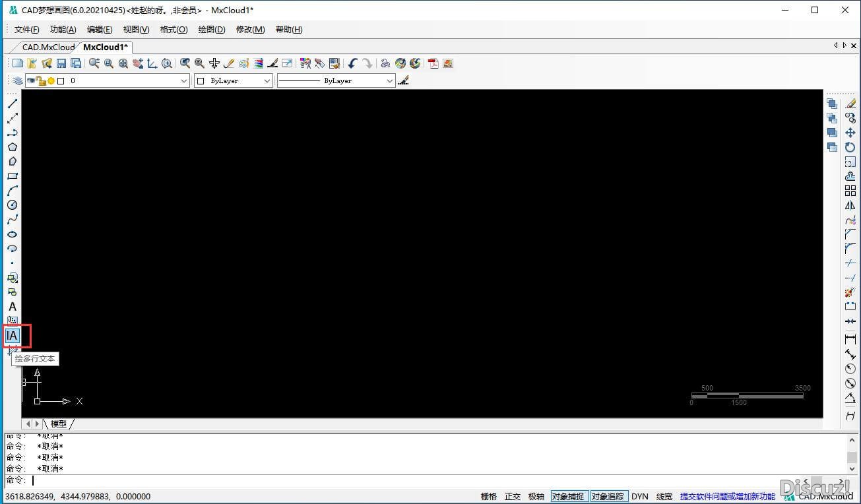Viewport: 861px width, 504px height.
Task: Open the 帮助(H) menu
Action: (x=289, y=30)
